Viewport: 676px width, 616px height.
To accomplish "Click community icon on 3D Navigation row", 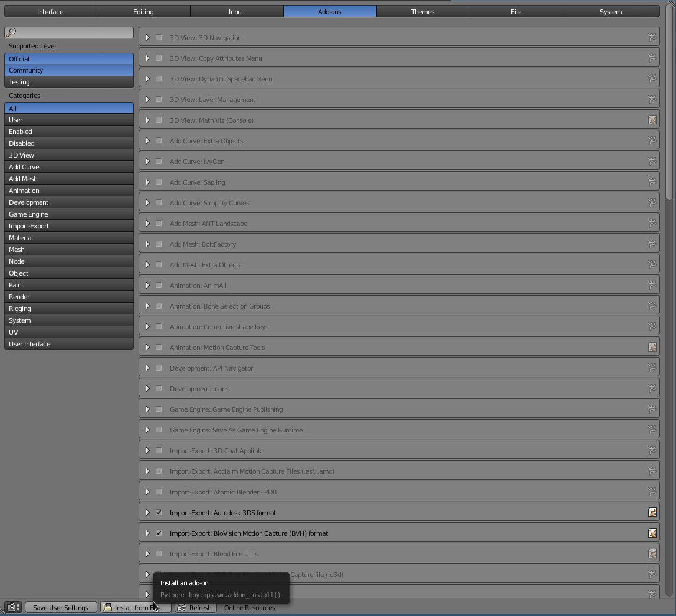I will tap(652, 38).
